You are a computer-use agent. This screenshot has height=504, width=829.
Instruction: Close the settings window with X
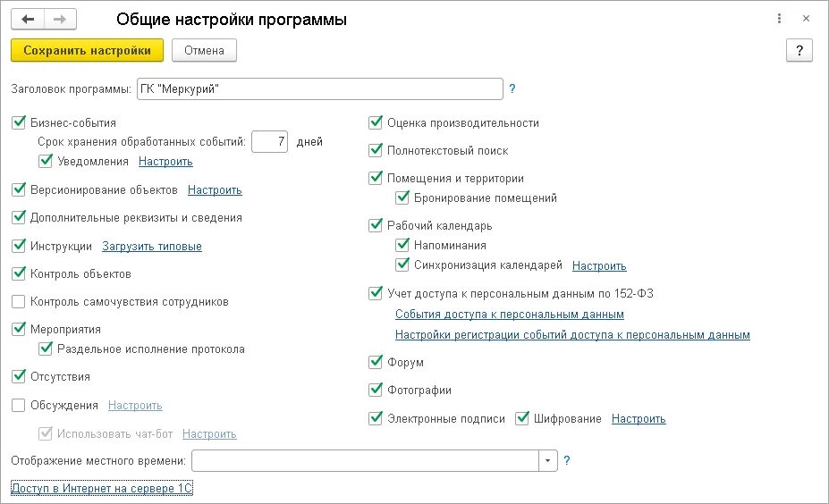[x=806, y=19]
